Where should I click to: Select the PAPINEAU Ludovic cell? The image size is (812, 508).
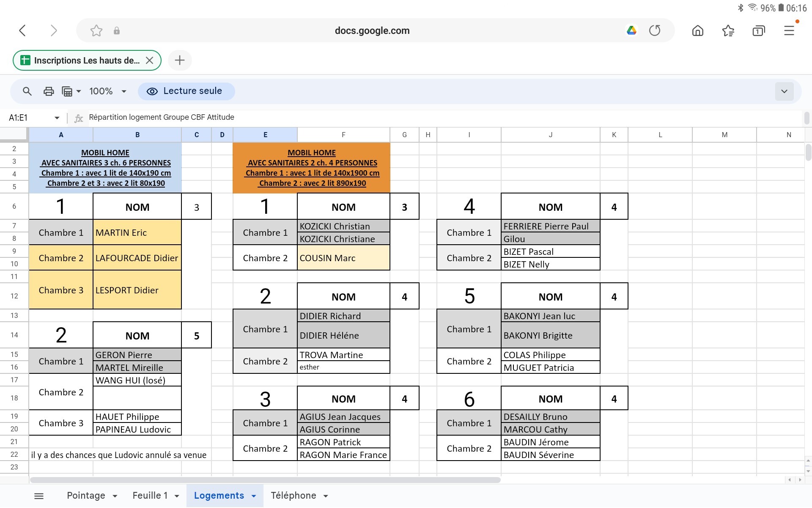coord(137,429)
